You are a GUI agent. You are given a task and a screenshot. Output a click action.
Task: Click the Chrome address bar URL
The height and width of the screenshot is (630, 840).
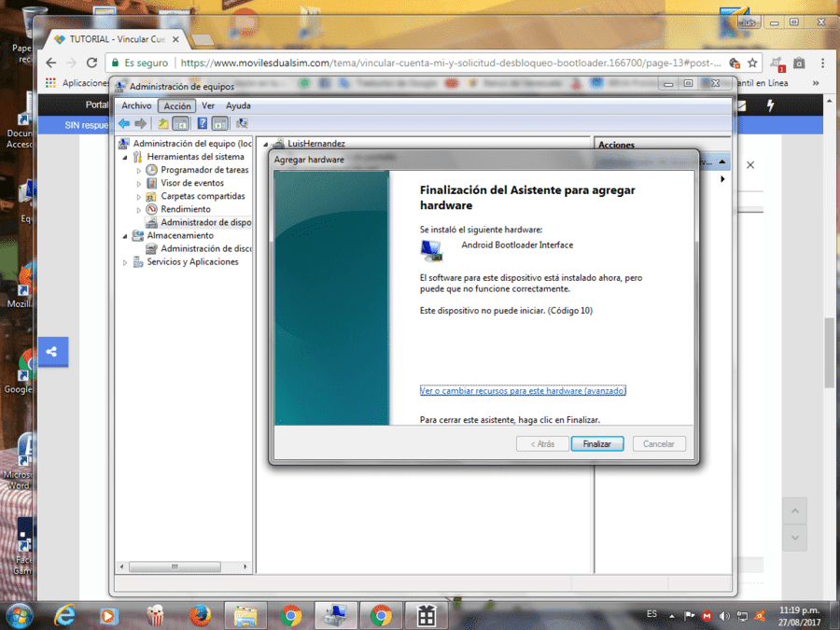(x=450, y=63)
